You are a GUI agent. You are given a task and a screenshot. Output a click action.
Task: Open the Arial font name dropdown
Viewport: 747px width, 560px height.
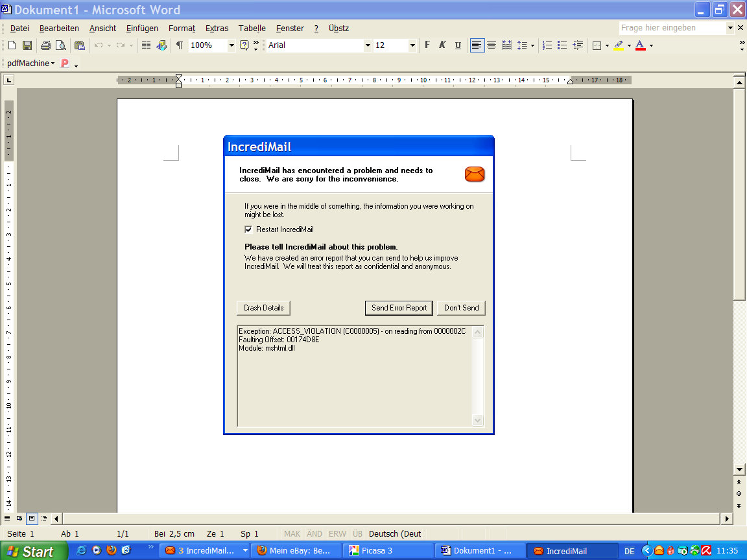[367, 45]
